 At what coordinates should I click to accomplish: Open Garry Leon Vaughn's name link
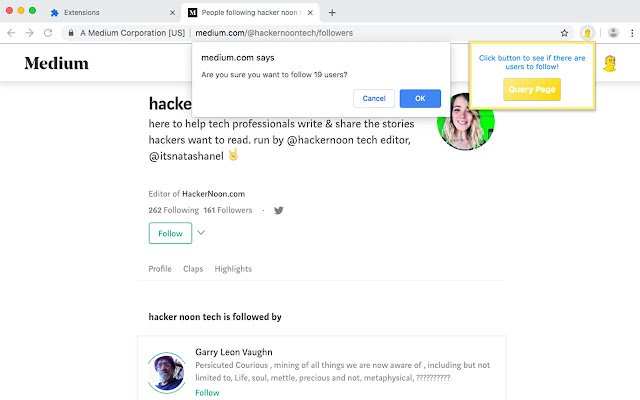coord(233,352)
